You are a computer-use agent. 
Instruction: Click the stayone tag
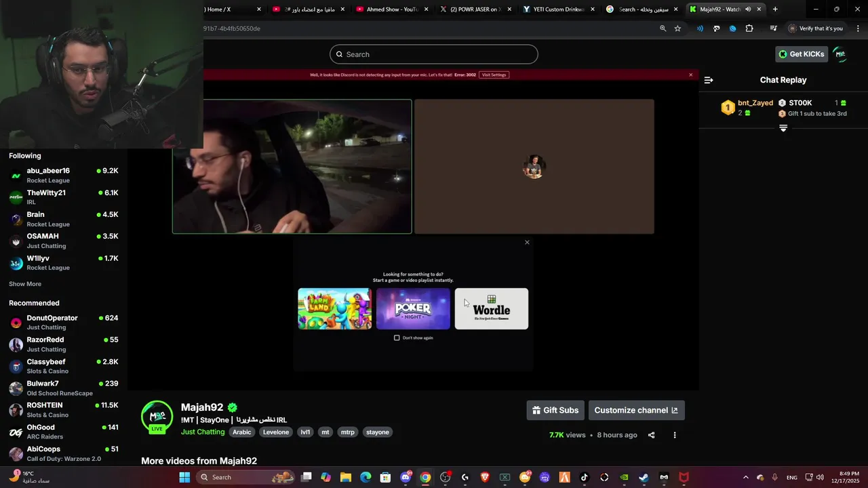point(378,432)
